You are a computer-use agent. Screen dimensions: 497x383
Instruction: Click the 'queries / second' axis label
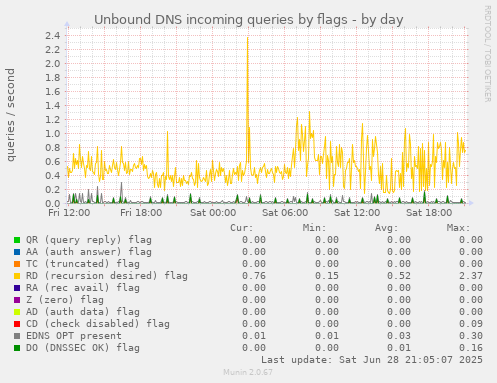(10, 115)
